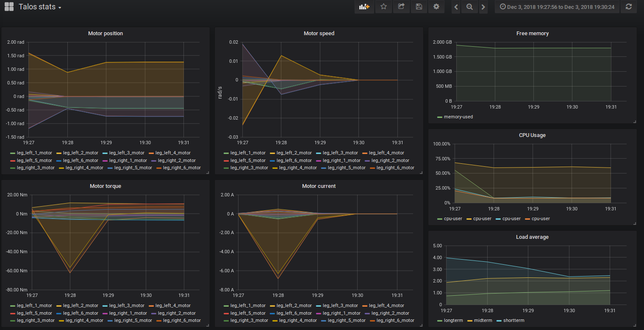
Task: Toggle leg_left_5_motor series in Motor torque legend
Action: pos(34,313)
